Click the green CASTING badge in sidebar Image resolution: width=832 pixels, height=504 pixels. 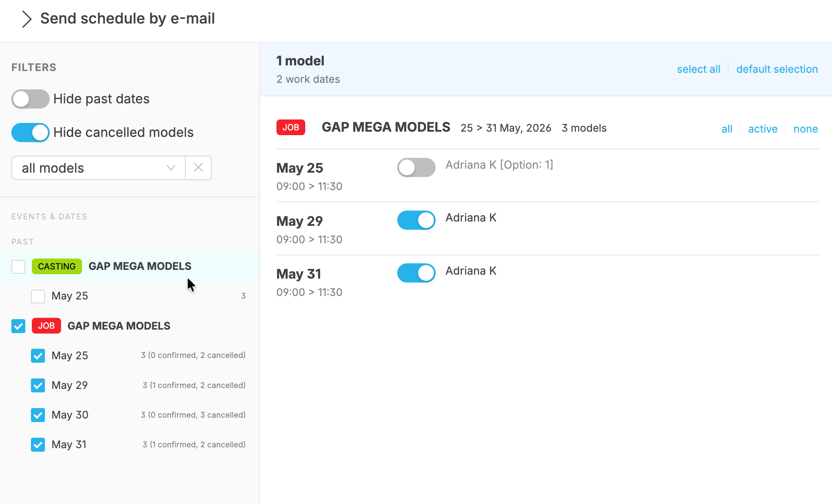[57, 266]
